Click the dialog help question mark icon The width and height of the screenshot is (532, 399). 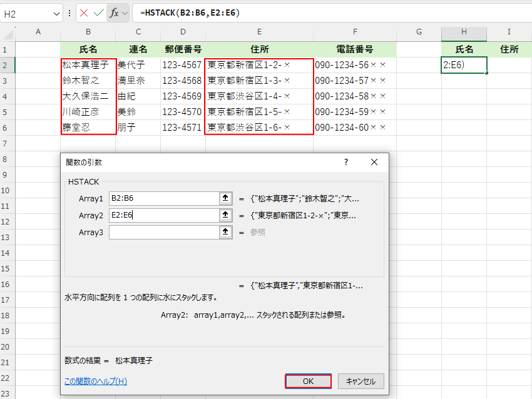click(345, 162)
